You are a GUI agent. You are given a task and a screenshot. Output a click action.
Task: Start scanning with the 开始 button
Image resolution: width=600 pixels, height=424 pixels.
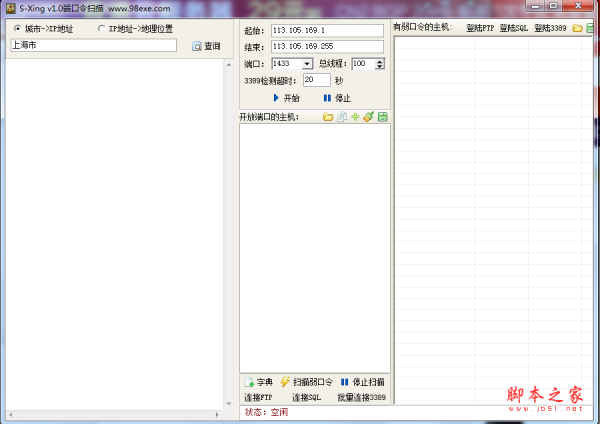click(287, 98)
